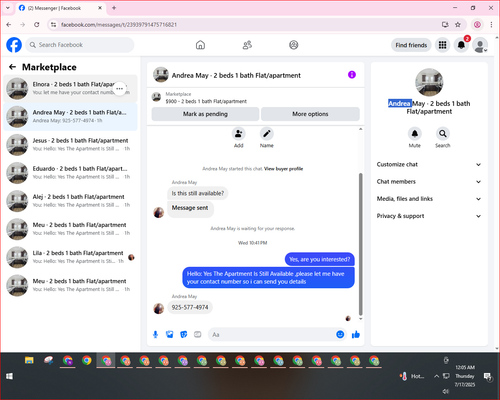Image resolution: width=500 pixels, height=400 pixels.
Task: Click Find friends button
Action: coord(411,45)
